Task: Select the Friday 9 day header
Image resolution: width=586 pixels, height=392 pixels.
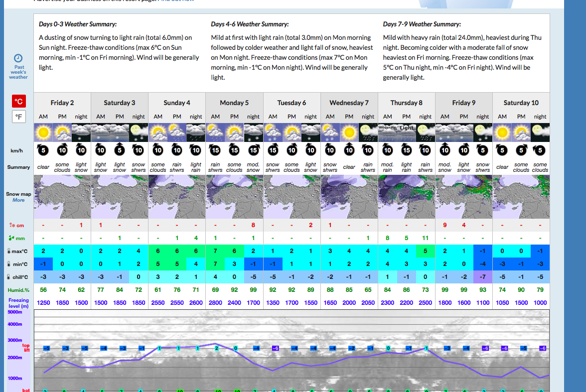Action: tap(464, 103)
